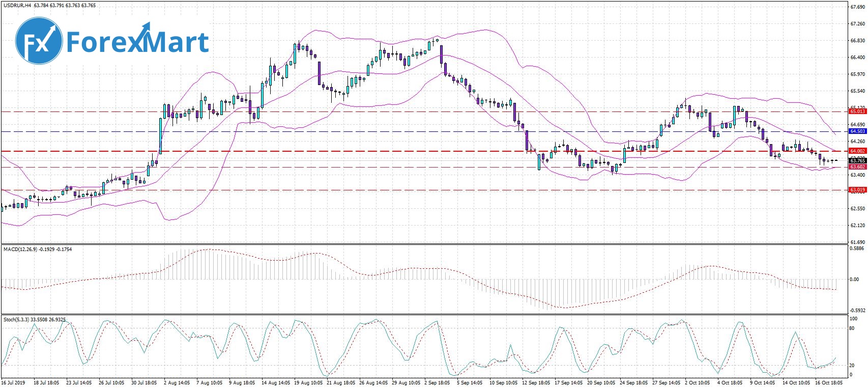Screen dimensions: 868x388
Task: Select the 2 Aug 14:05 time label
Action: (176, 382)
